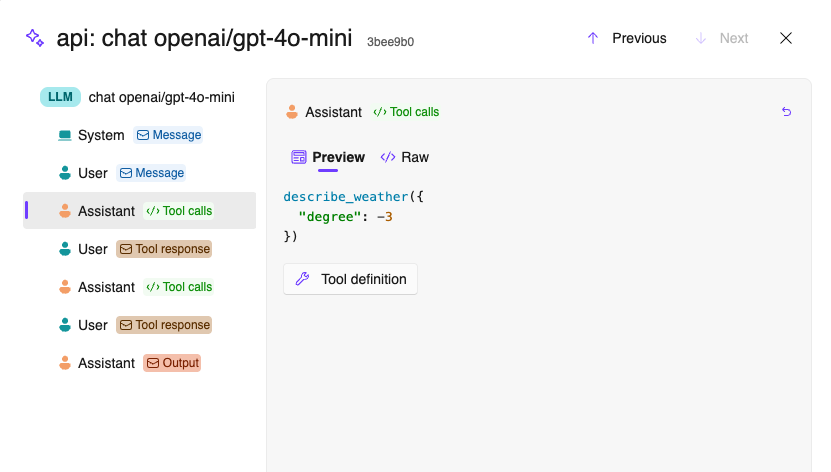Click the Next navigation button
The width and height of the screenshot is (831, 472).
click(x=722, y=38)
